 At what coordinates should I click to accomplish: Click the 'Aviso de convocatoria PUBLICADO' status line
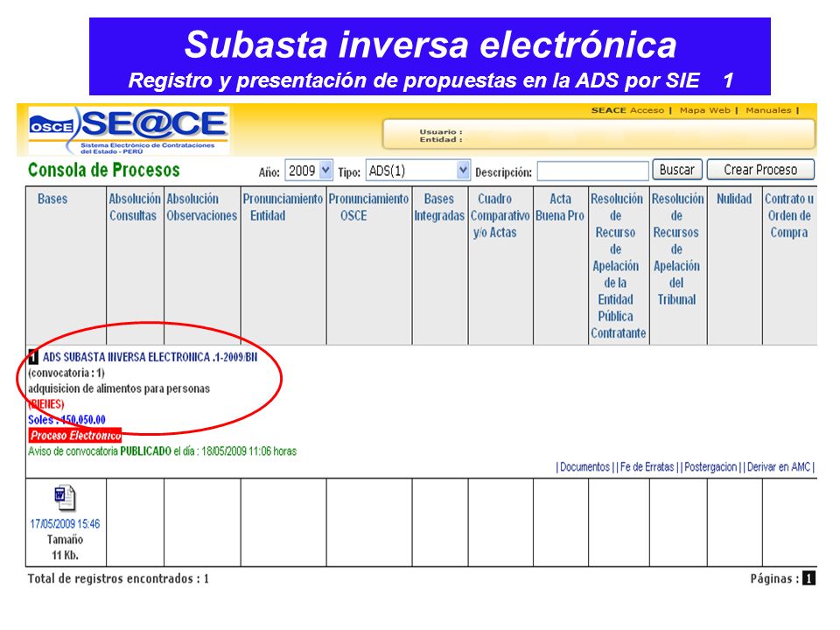[162, 451]
